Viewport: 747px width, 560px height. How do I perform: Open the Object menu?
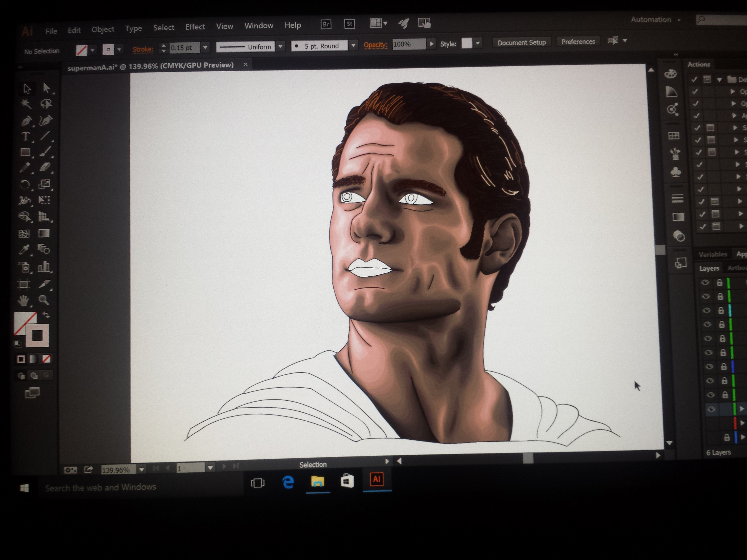[x=103, y=29]
